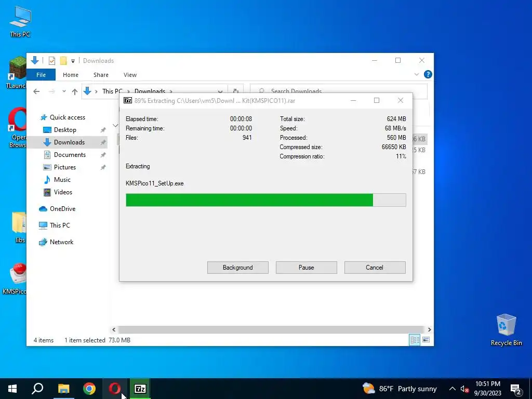
Task: Go back in Explorer navigation
Action: point(36,91)
